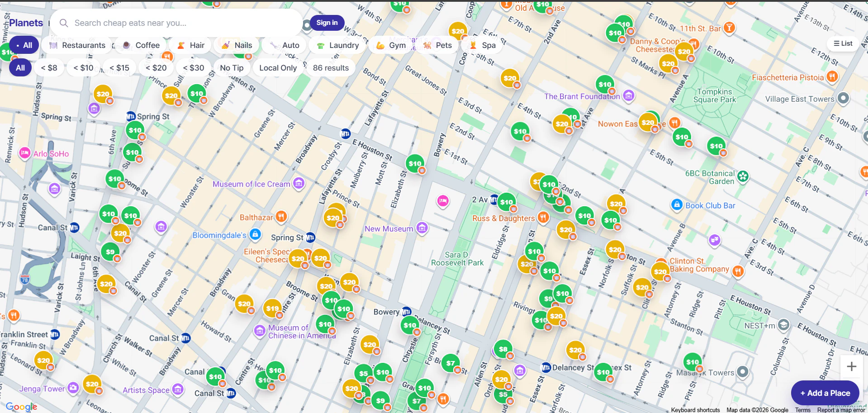Click the Museum of Ice Cream marker icon
Screen dimensions: 868x413
(299, 183)
